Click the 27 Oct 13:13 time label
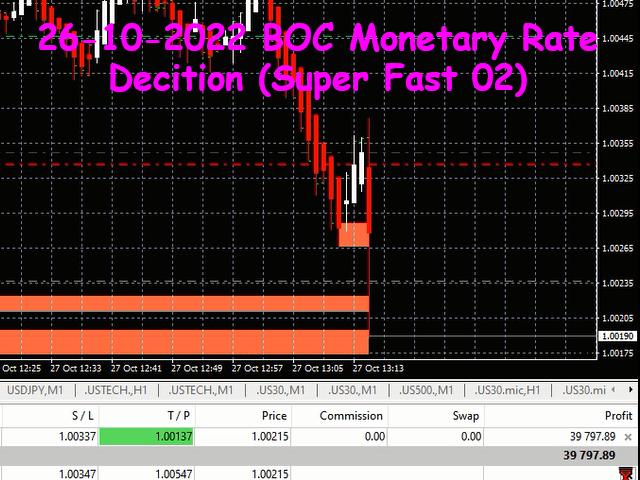This screenshot has height=480, width=640. 378,369
